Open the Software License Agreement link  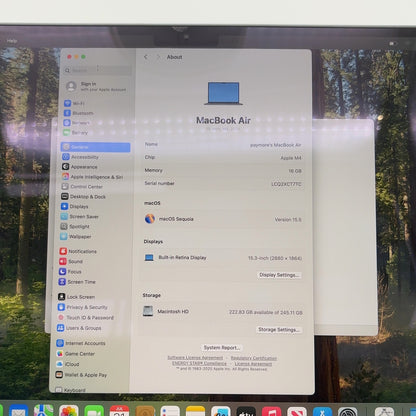point(195,358)
